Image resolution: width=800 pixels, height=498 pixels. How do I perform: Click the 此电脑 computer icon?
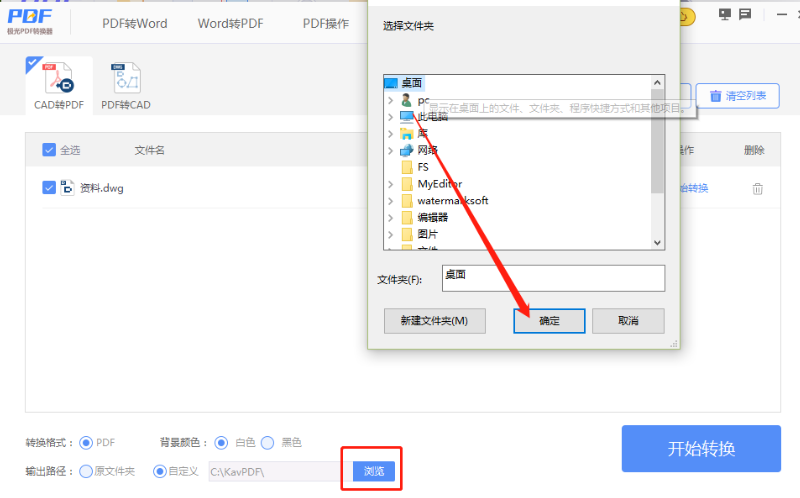click(407, 117)
